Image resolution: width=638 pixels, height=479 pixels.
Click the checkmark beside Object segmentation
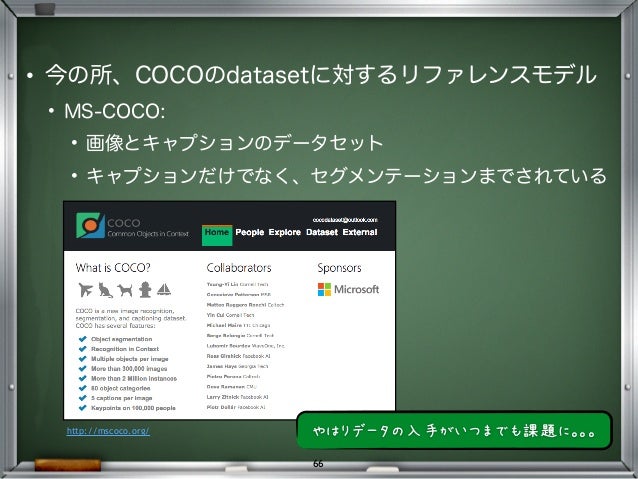pyautogui.click(x=83, y=339)
